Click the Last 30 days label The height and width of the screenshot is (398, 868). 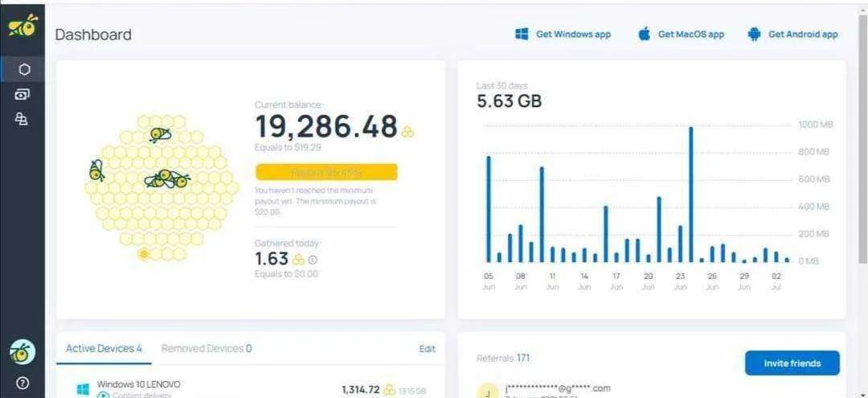click(x=502, y=86)
